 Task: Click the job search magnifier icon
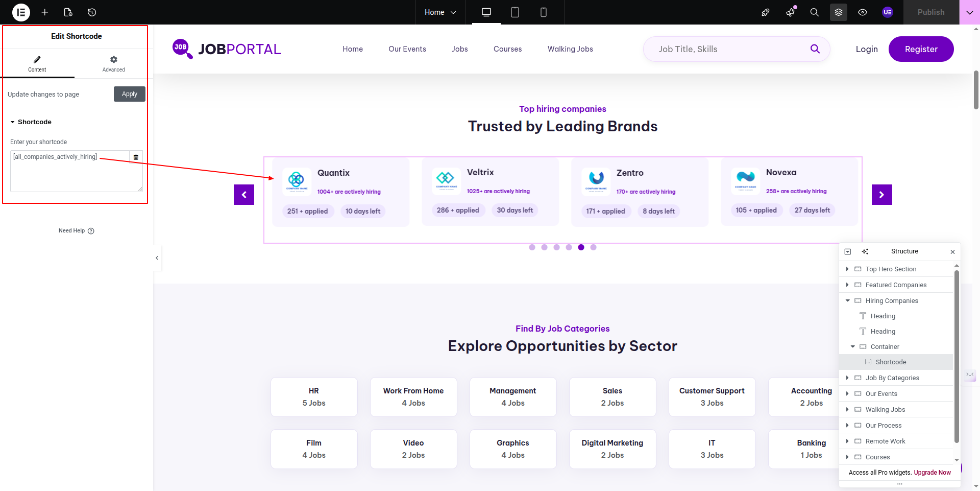click(815, 49)
